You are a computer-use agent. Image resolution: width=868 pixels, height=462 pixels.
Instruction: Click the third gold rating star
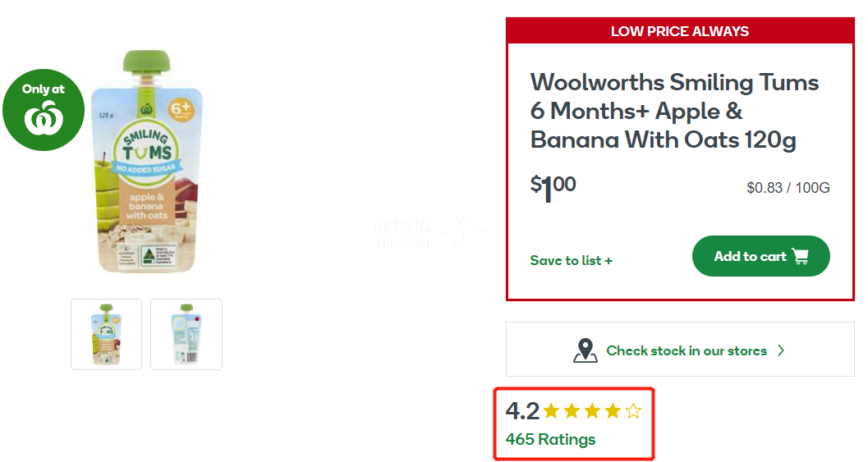point(592,411)
